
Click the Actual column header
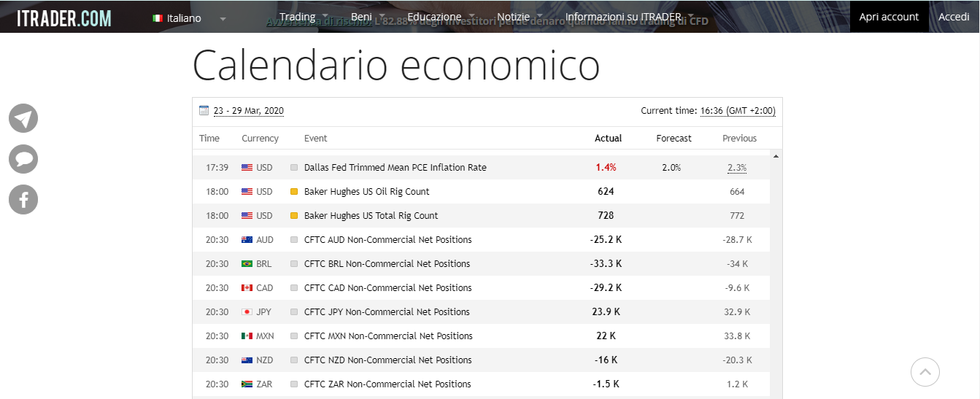[608, 139]
